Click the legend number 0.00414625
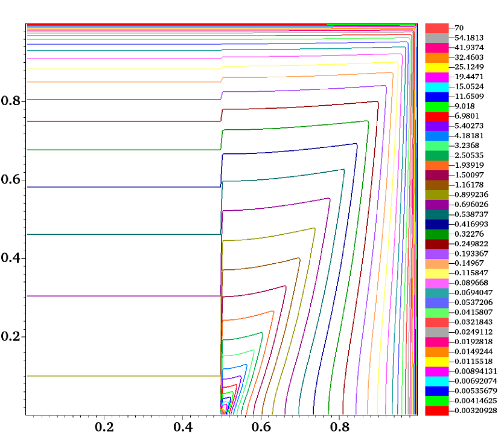 476,401
